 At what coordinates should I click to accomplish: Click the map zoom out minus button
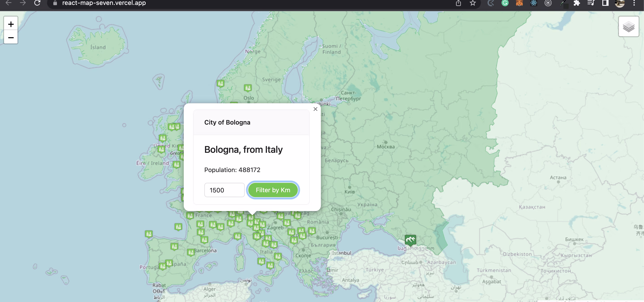11,37
